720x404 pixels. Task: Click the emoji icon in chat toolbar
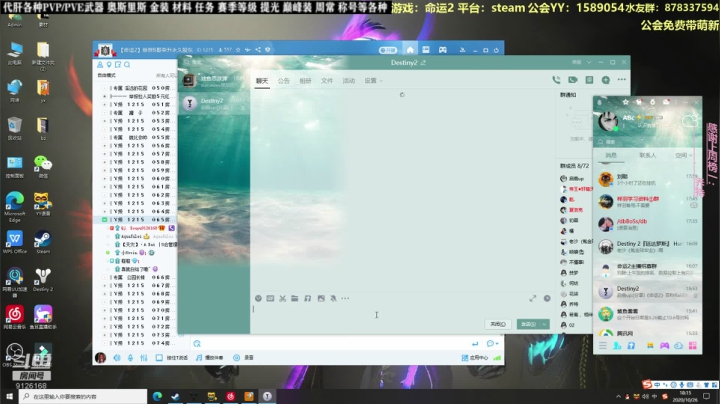coord(259,298)
